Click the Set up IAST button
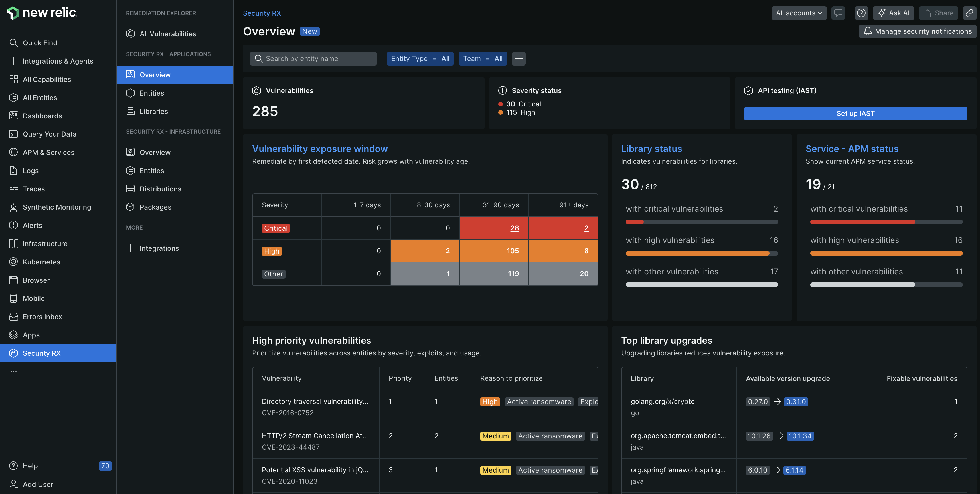 point(855,114)
